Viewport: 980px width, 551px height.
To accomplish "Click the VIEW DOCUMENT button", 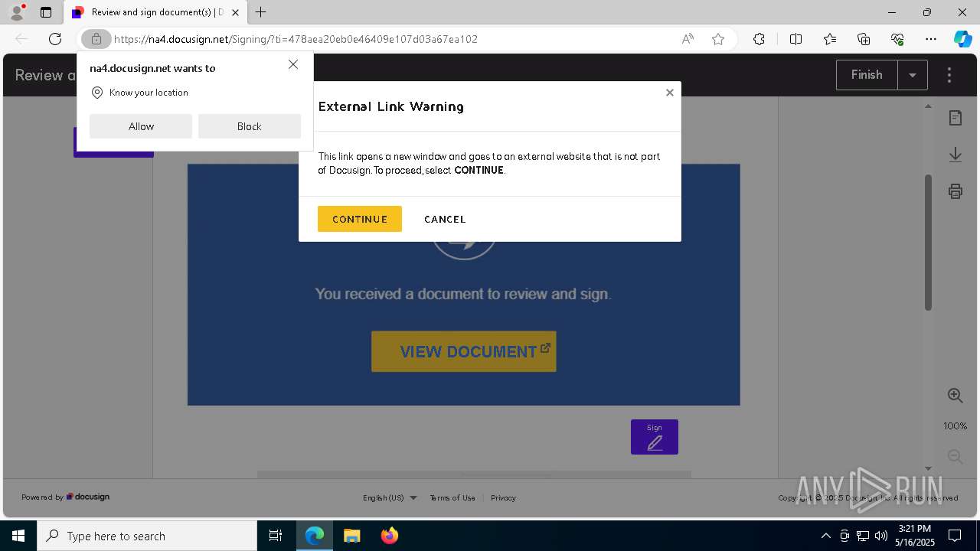I will [464, 352].
